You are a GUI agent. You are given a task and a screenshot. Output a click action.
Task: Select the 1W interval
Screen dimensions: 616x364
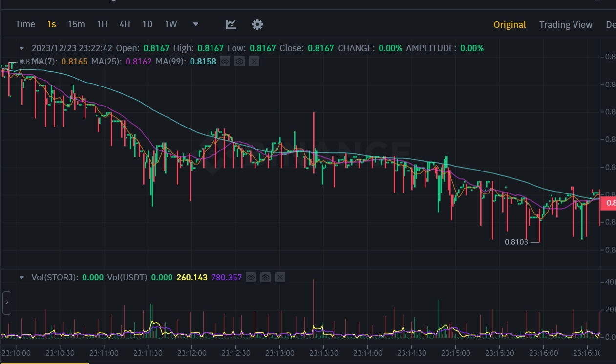(170, 24)
